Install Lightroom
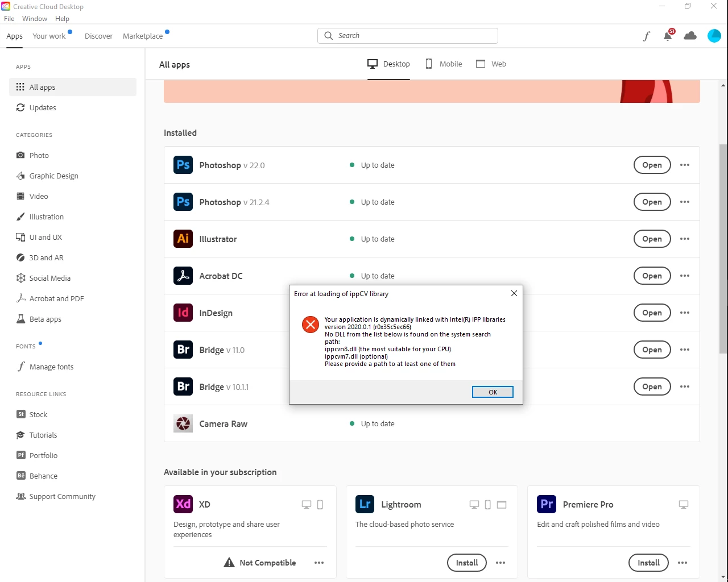This screenshot has height=582, width=728. click(467, 563)
